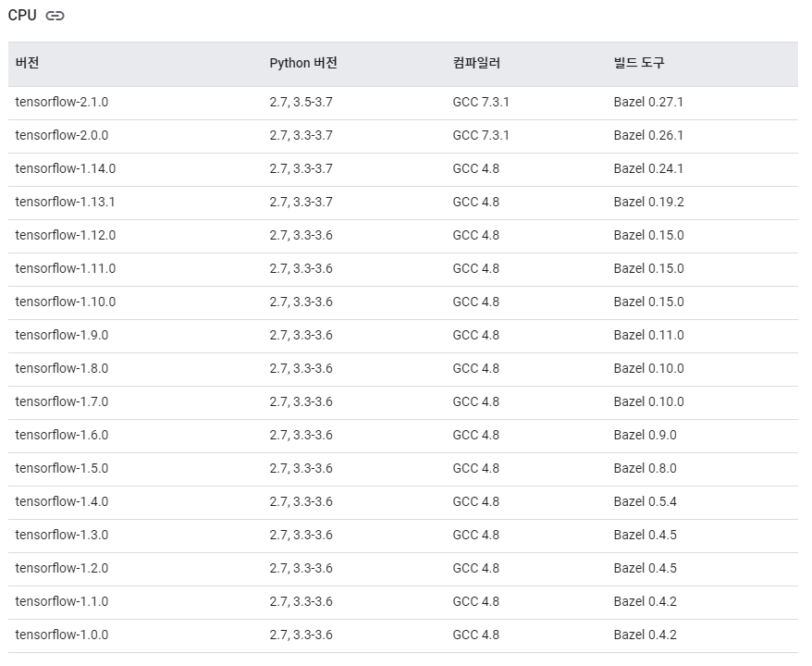Select the tensorflow-1.7.0 version cell
The height and width of the screenshot is (666, 812).
[62, 401]
